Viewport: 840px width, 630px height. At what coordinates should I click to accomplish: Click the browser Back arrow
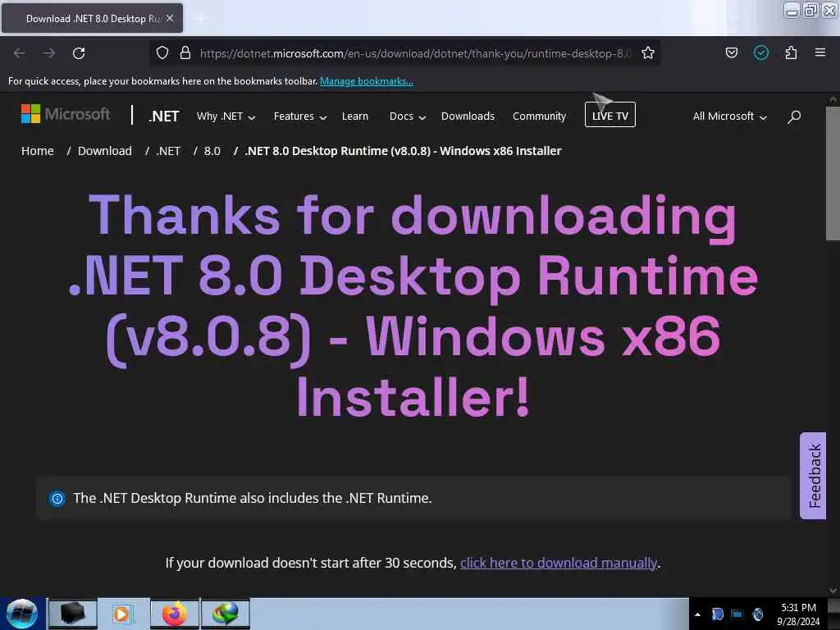pos(20,53)
